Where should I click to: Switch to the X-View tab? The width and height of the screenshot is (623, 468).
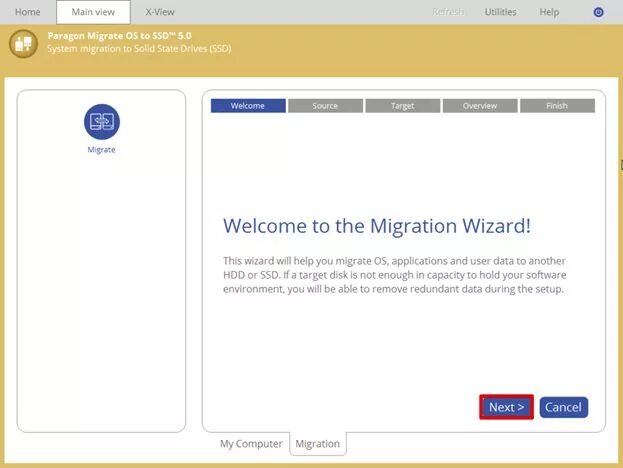(160, 12)
